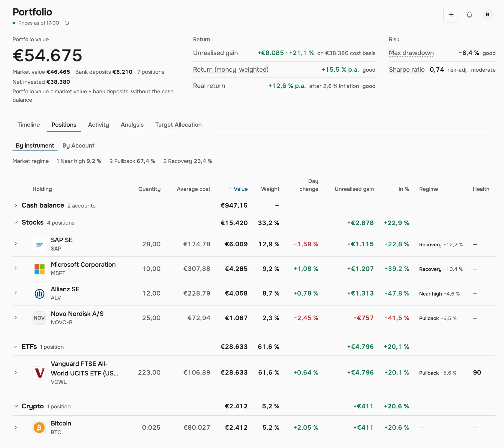
Task: Select the By instrument view
Action: [x=35, y=146]
